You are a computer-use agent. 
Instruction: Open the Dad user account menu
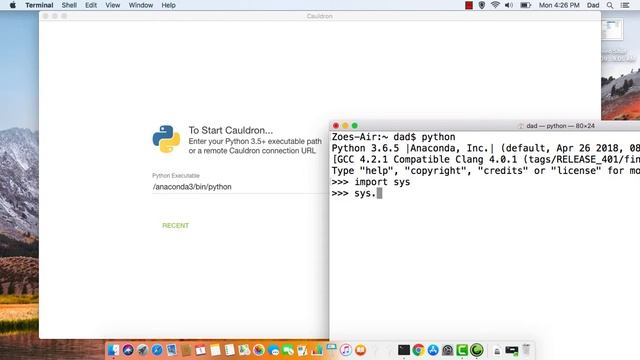(593, 5)
